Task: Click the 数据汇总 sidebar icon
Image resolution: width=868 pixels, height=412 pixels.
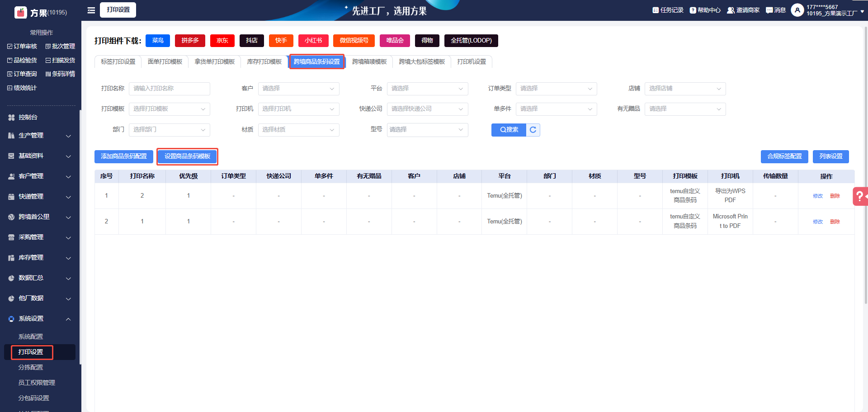Action: tap(11, 278)
